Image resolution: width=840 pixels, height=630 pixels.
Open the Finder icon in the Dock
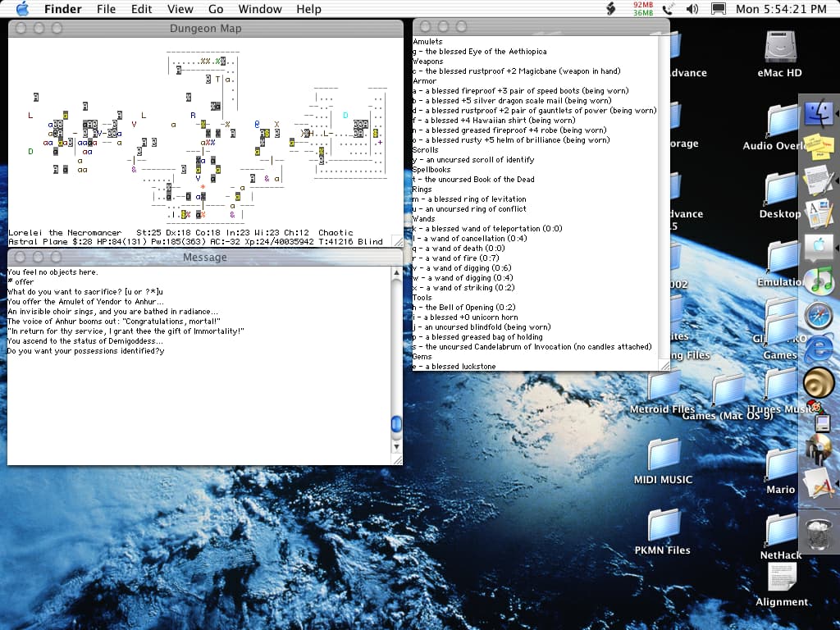click(x=818, y=113)
